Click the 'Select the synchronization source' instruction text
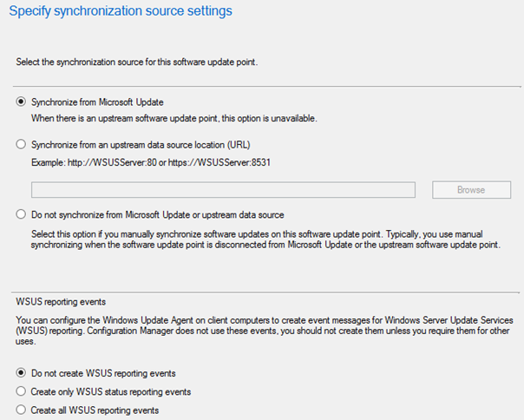This screenshot has height=420, width=524. (137, 62)
